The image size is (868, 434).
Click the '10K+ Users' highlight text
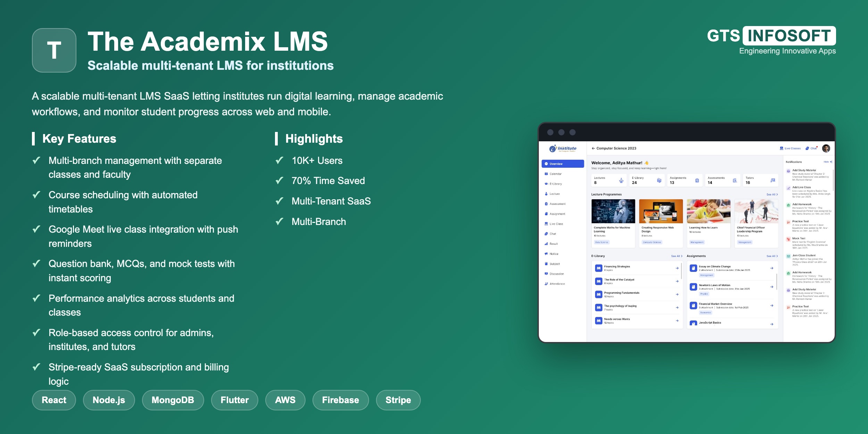click(x=317, y=160)
